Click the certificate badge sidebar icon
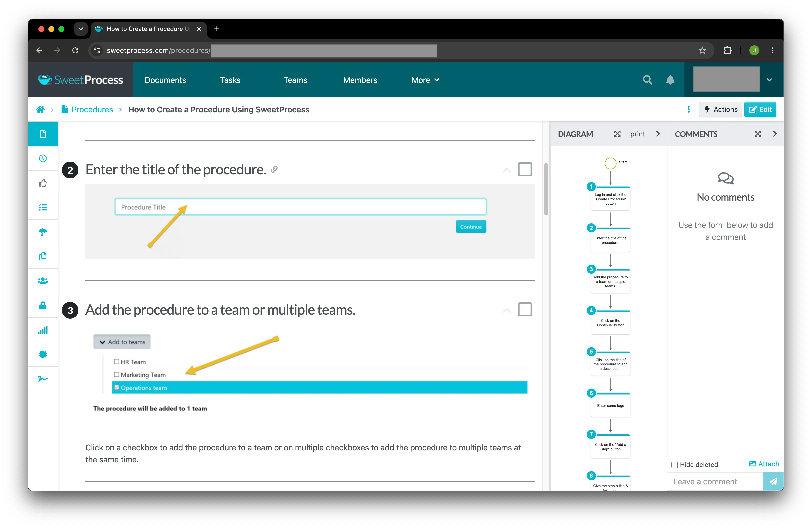The width and height of the screenshot is (812, 528). click(x=43, y=355)
